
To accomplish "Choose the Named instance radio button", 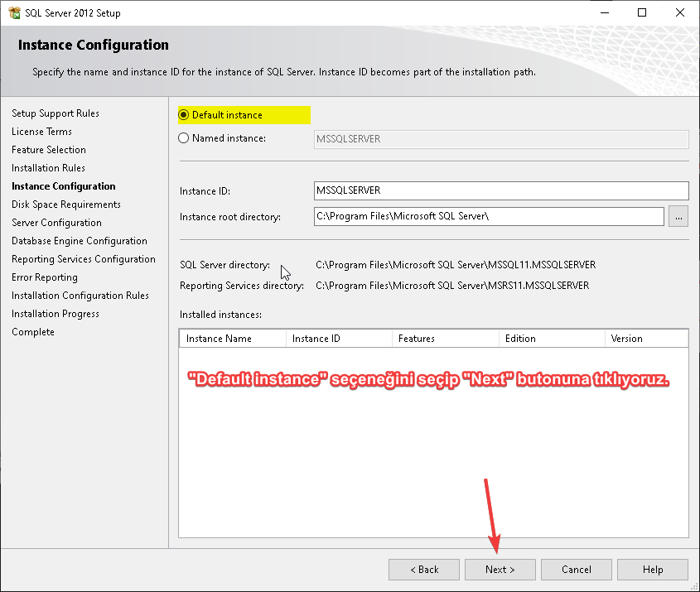I will 184,138.
